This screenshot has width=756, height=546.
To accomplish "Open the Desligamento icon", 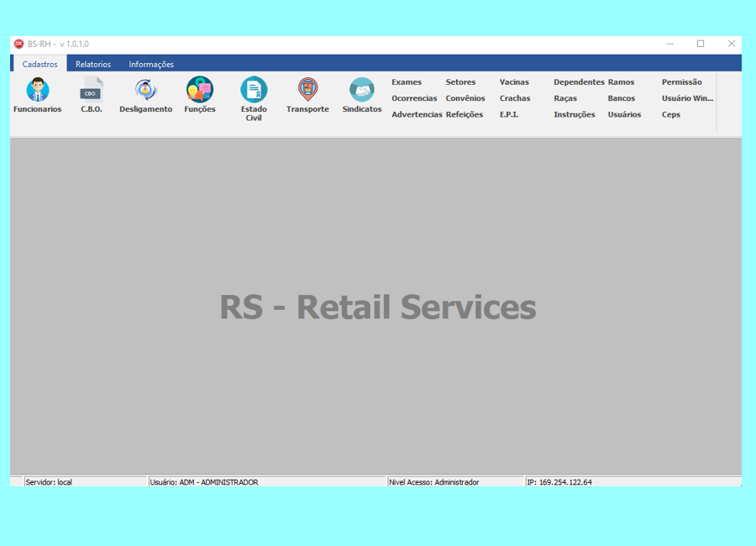I will click(146, 89).
